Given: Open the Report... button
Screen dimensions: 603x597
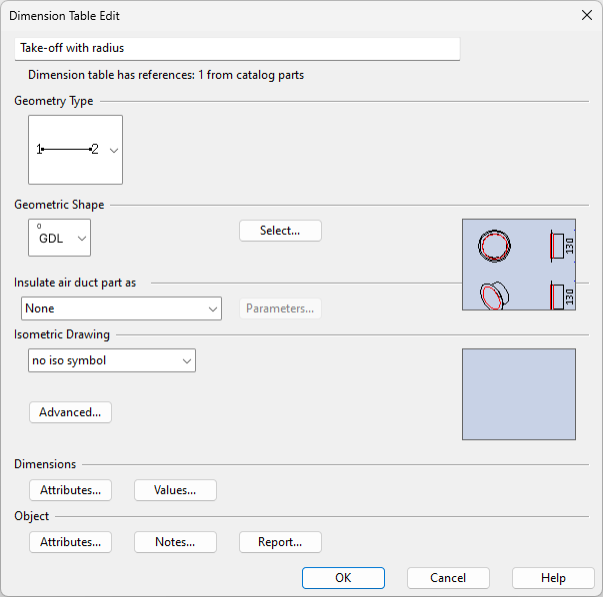Looking at the screenshot, I should pos(280,542).
